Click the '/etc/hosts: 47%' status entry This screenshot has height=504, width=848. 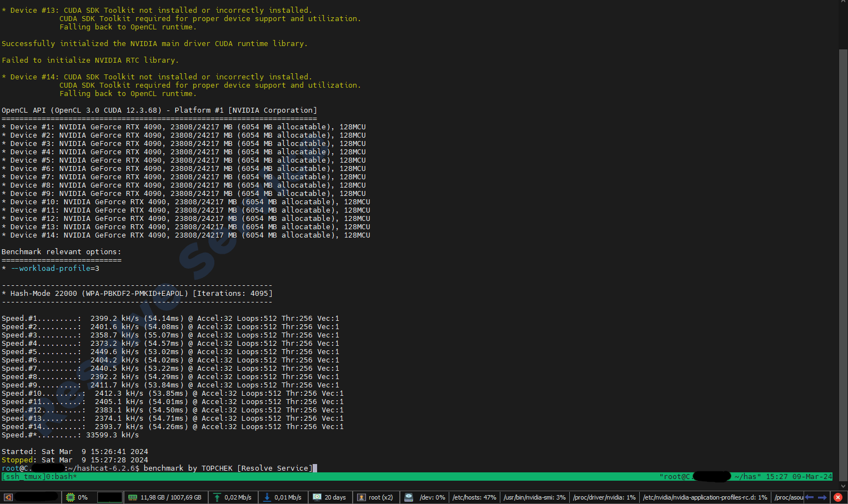474,497
